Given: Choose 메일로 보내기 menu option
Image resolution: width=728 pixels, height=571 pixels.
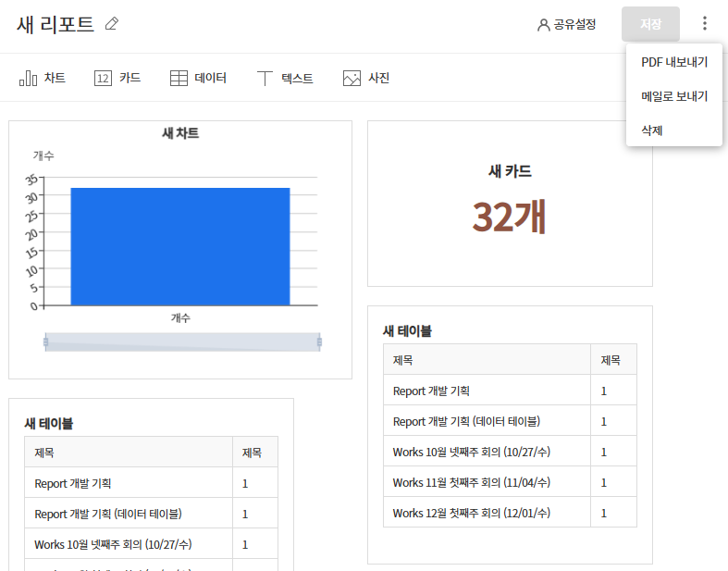Looking at the screenshot, I should click(674, 96).
